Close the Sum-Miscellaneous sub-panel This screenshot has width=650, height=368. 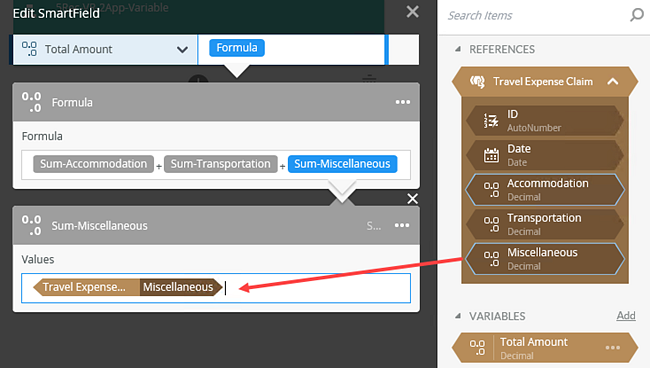pos(412,199)
